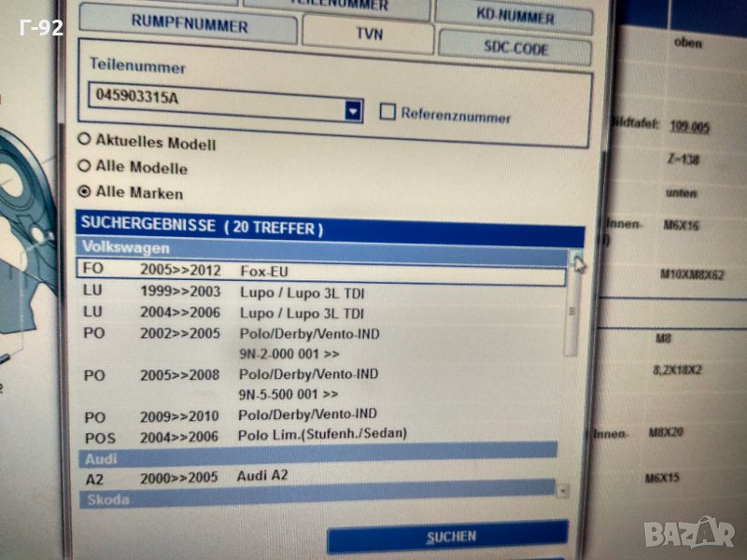Expand the Teilenummer dropdown arrow
The image size is (747, 560).
353,111
